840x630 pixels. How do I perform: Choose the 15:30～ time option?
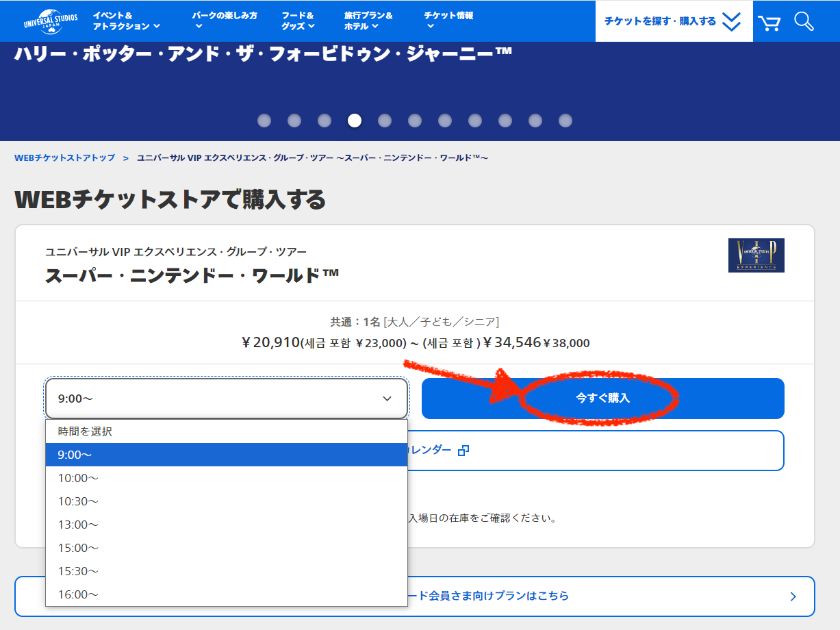[227, 571]
